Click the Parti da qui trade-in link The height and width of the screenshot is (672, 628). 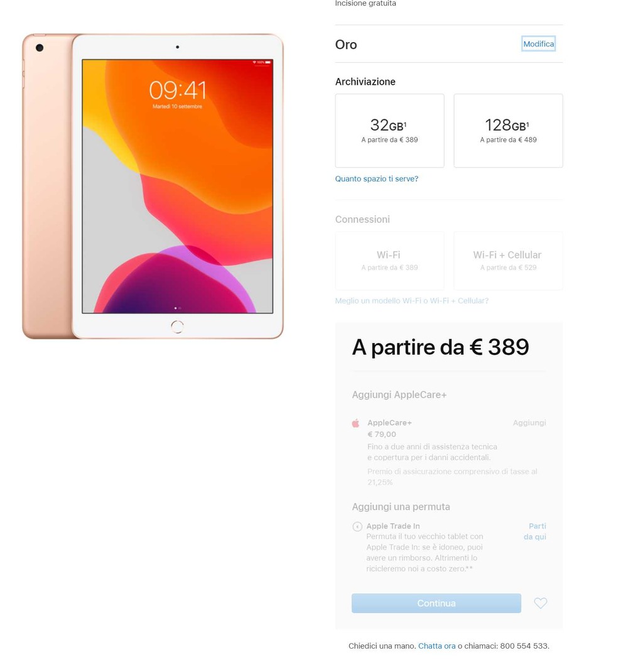535,531
